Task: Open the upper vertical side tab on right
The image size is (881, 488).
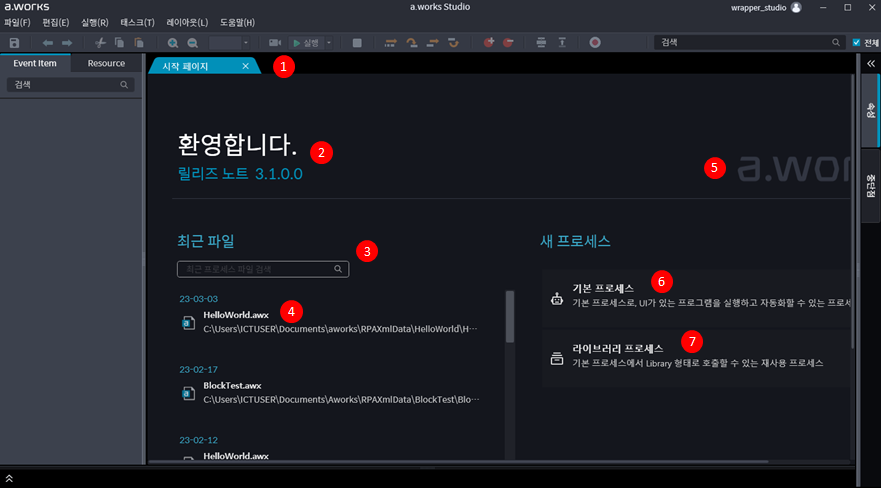Action: [x=871, y=110]
